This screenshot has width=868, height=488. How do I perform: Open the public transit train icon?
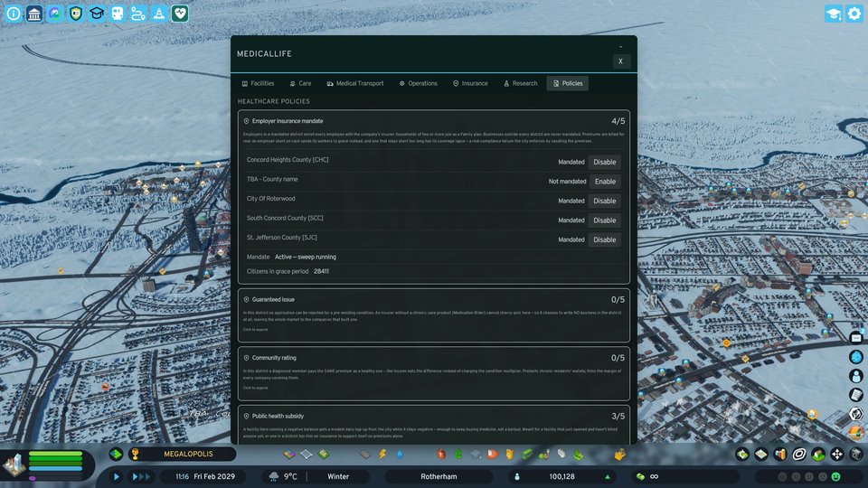[x=118, y=14]
